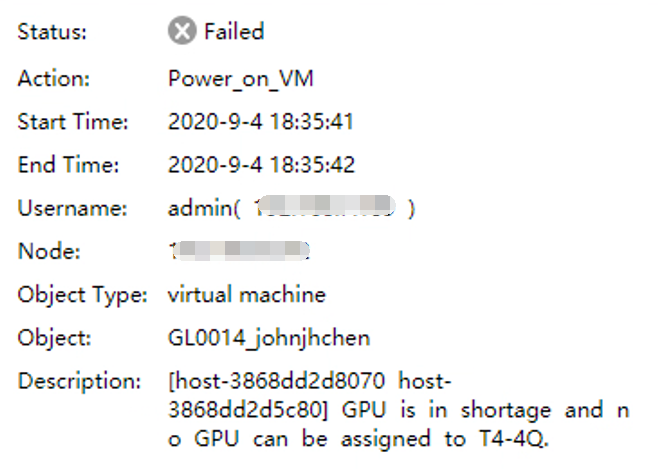Click the Failed status text
The width and height of the screenshot is (658, 469).
point(234,32)
